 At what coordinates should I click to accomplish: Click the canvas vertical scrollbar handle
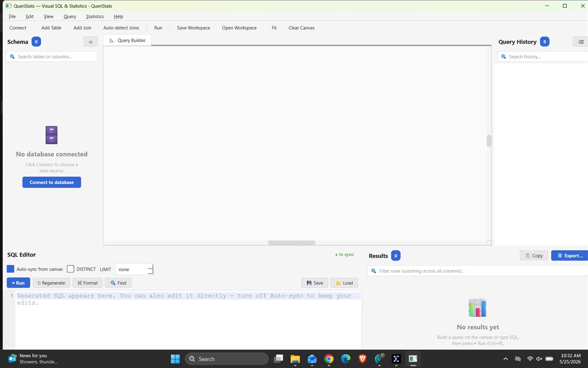pyautogui.click(x=489, y=140)
